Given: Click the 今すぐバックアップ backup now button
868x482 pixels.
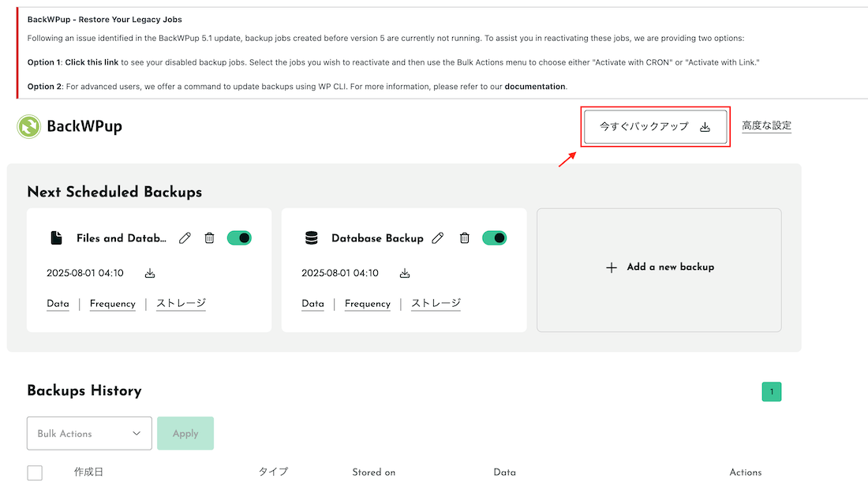Looking at the screenshot, I should tap(656, 127).
